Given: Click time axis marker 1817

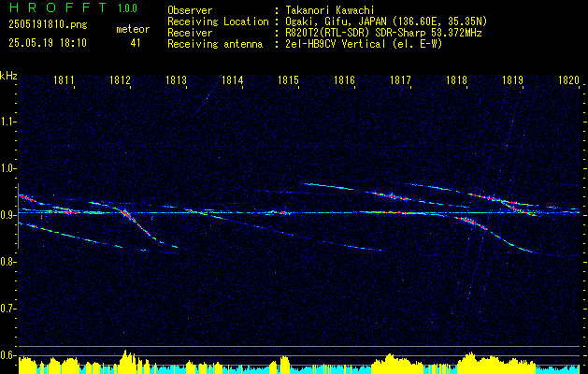Looking at the screenshot, I should [400, 79].
